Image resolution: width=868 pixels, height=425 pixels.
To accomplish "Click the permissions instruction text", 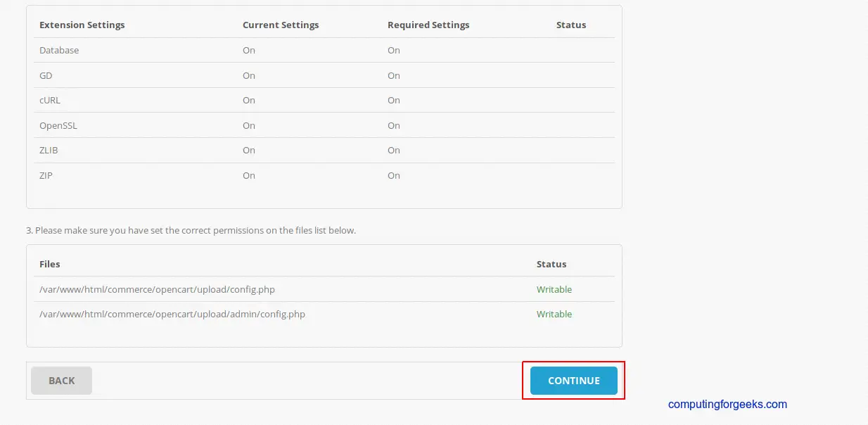I will point(191,230).
